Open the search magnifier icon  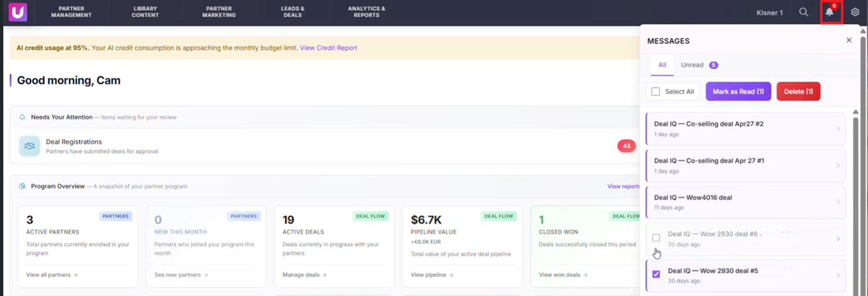click(803, 12)
